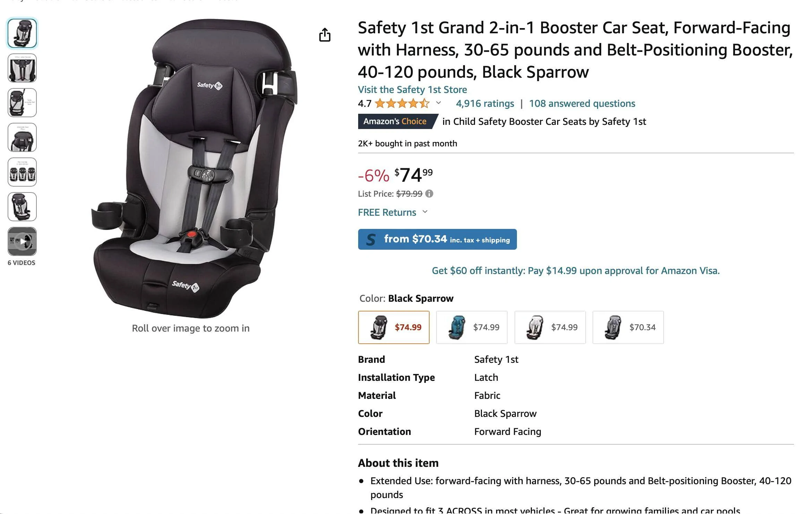Click the List Price info icon
Screen dimensions: 812x514
(429, 194)
